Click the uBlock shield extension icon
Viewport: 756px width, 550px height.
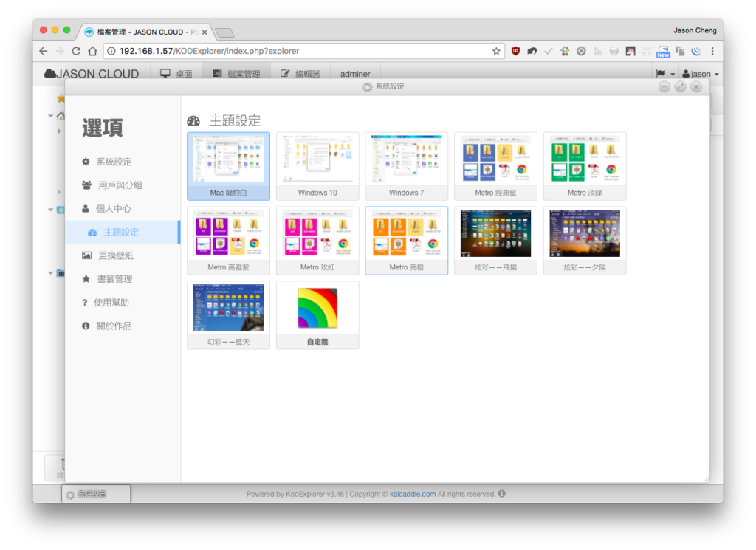click(x=515, y=51)
